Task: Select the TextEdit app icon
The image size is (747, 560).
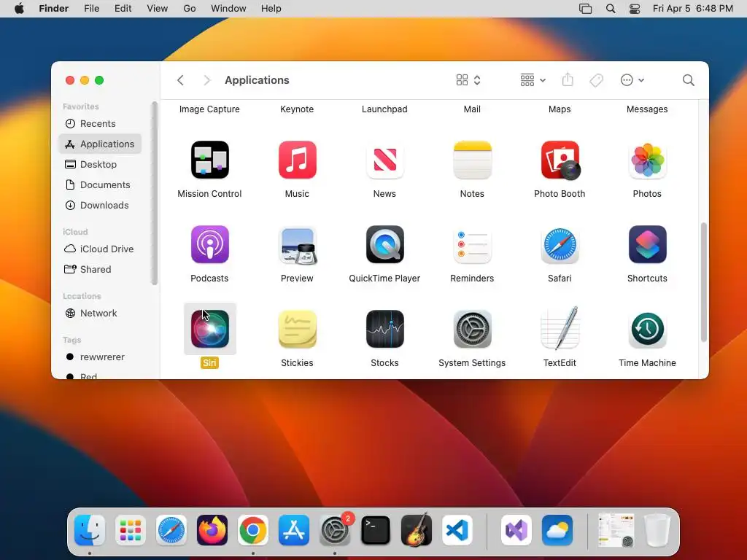Action: coord(560,328)
